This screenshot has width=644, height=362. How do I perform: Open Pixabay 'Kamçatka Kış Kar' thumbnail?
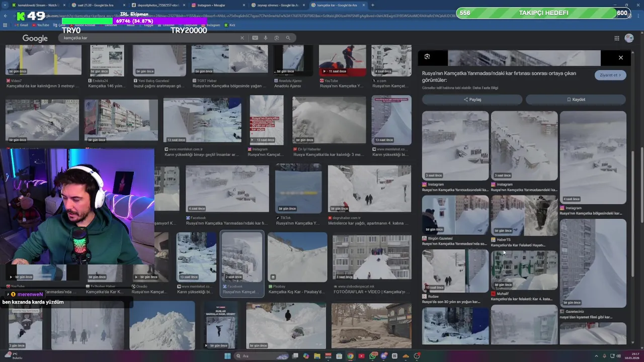[297, 256]
